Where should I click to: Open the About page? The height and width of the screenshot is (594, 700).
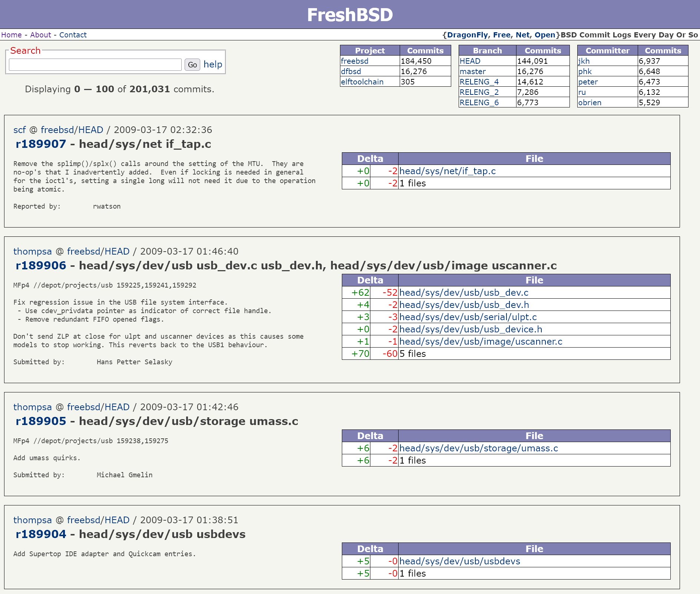[40, 35]
